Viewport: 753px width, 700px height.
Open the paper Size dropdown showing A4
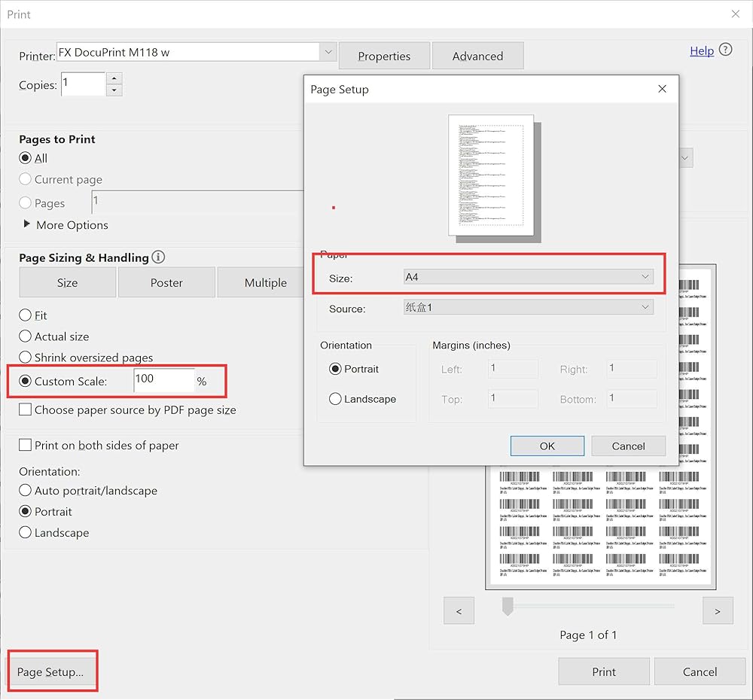(x=528, y=277)
